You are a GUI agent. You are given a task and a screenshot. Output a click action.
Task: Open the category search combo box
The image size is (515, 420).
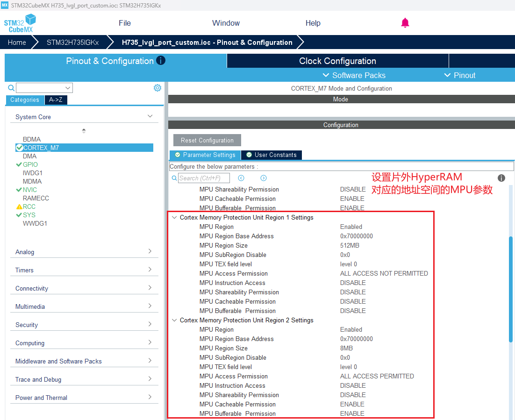(x=44, y=88)
